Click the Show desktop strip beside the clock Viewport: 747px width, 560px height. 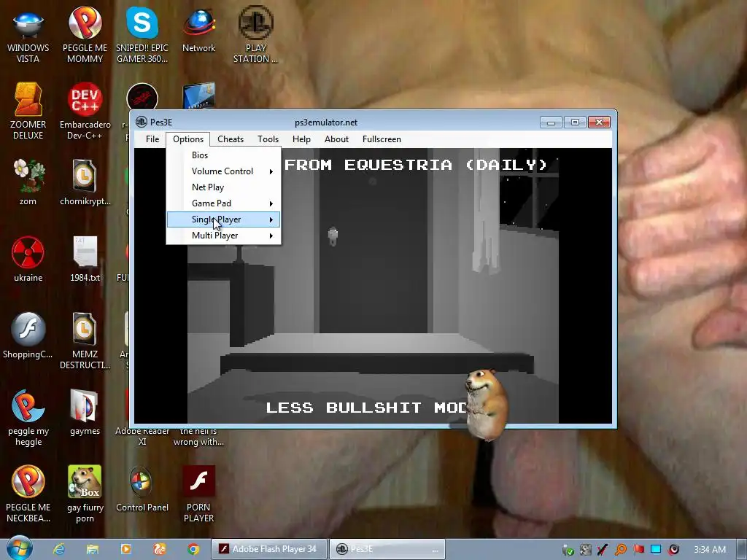742,549
